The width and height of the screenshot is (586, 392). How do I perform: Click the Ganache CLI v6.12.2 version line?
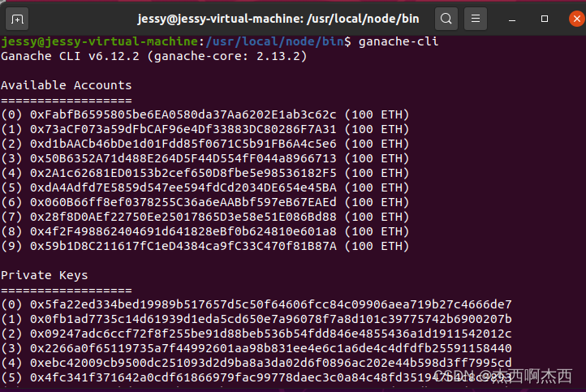[x=154, y=57]
